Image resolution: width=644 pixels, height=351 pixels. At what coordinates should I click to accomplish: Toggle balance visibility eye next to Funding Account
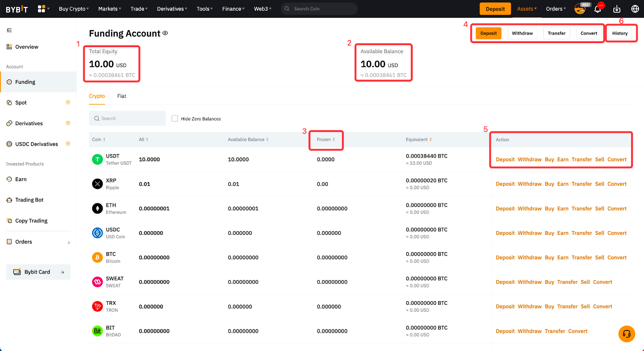[165, 33]
